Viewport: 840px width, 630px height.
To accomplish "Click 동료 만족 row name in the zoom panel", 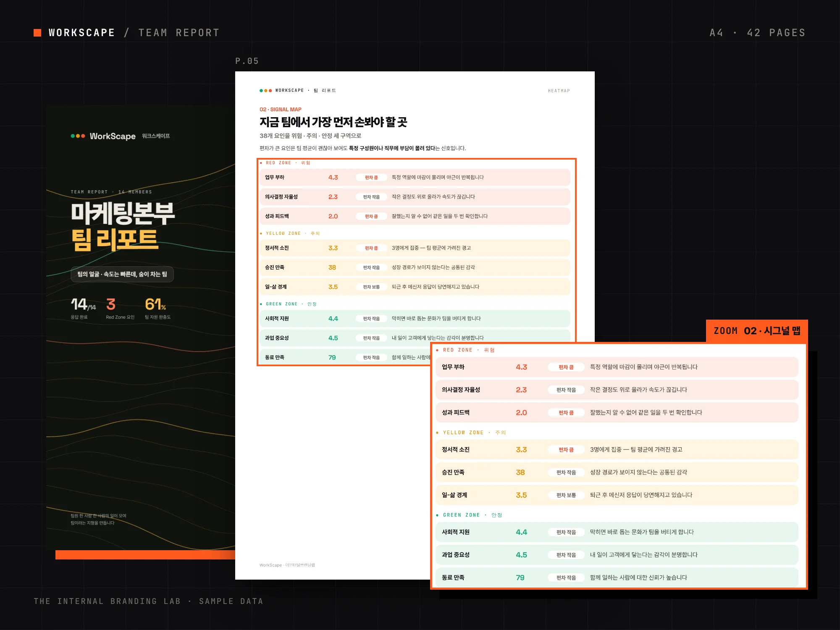I will [453, 577].
